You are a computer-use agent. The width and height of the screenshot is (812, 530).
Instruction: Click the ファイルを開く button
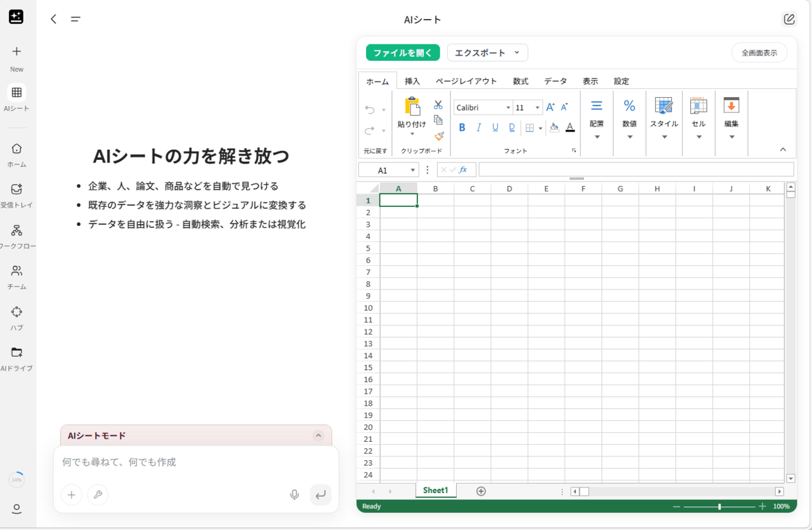pos(403,53)
